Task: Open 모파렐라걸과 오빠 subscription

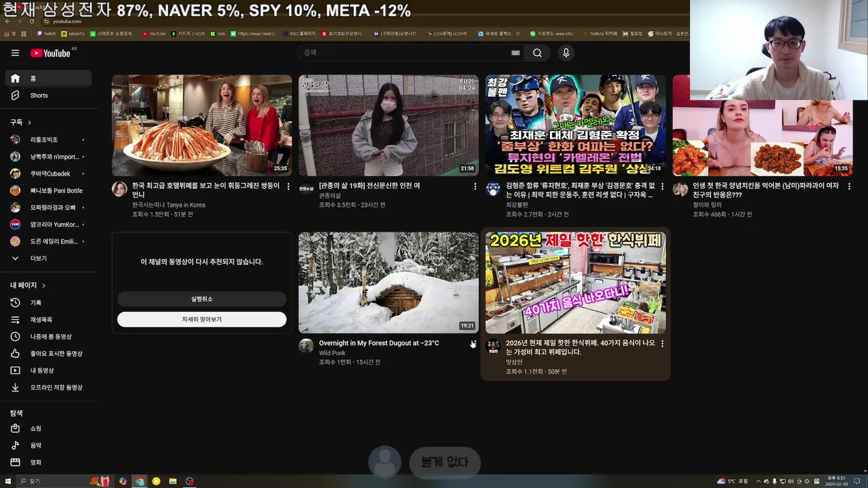Action: tap(47, 207)
